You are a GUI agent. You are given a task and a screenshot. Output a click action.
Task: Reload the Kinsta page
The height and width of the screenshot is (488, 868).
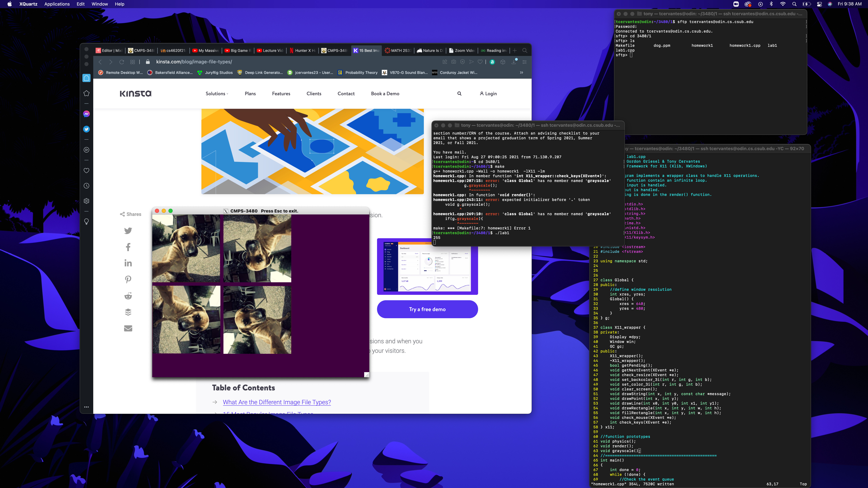click(x=122, y=62)
